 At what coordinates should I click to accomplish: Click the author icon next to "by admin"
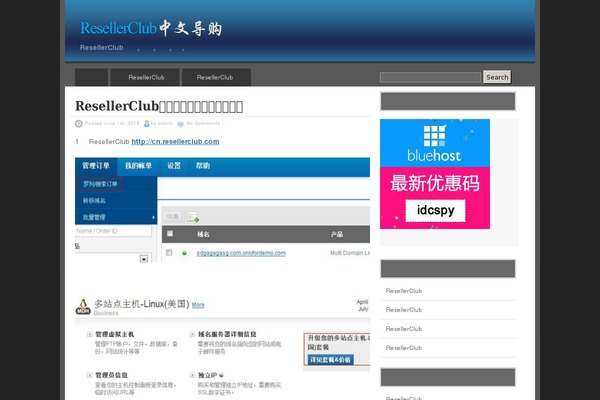[146, 123]
